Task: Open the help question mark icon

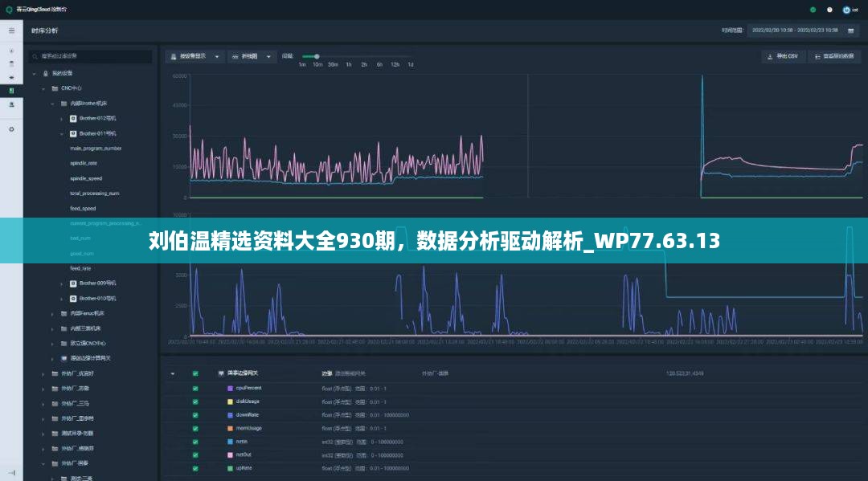Action: tap(829, 10)
